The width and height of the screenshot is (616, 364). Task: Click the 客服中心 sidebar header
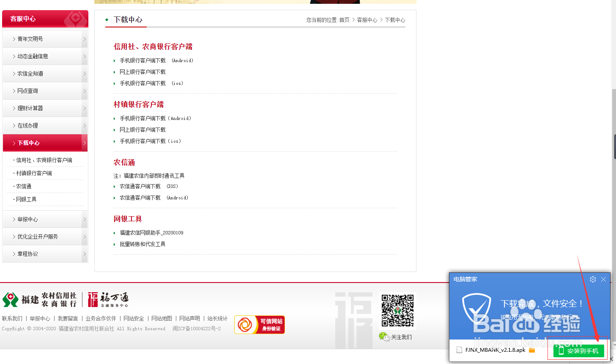(45, 19)
